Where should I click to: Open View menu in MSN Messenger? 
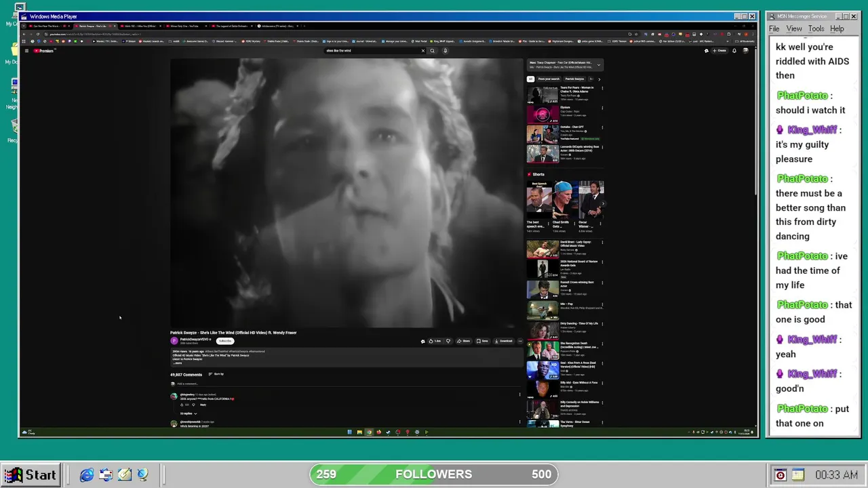[x=794, y=29]
